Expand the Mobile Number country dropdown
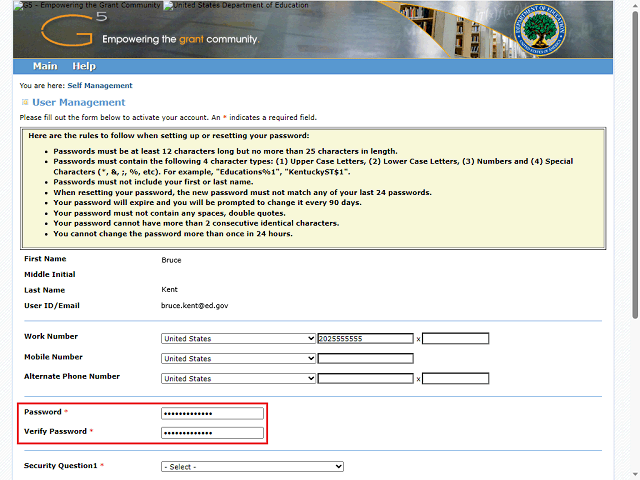Viewport: 640px width, 480px height. click(238, 359)
